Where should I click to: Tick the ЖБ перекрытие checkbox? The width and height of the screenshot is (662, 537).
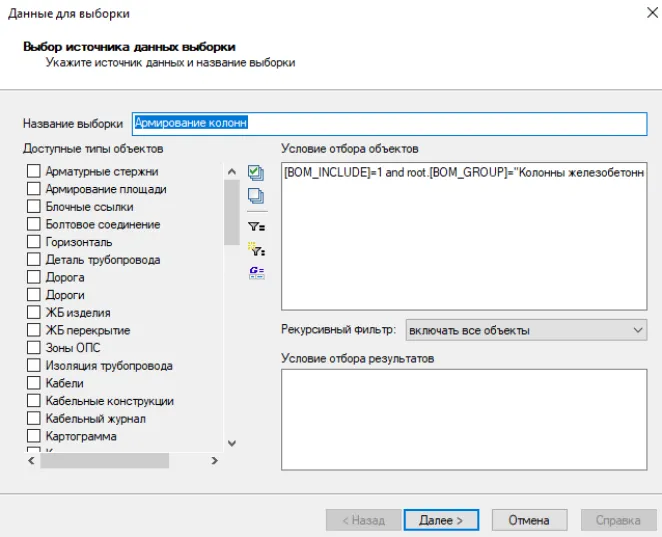click(33, 331)
